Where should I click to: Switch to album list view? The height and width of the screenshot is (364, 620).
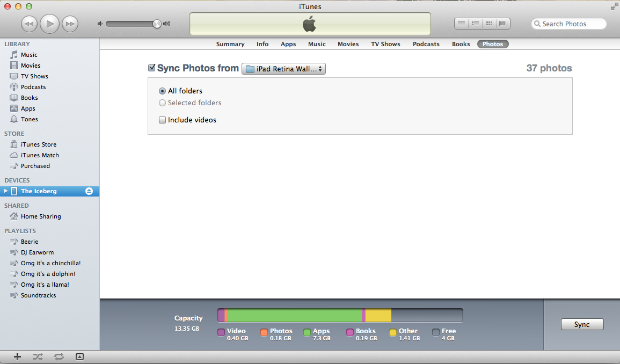(475, 24)
